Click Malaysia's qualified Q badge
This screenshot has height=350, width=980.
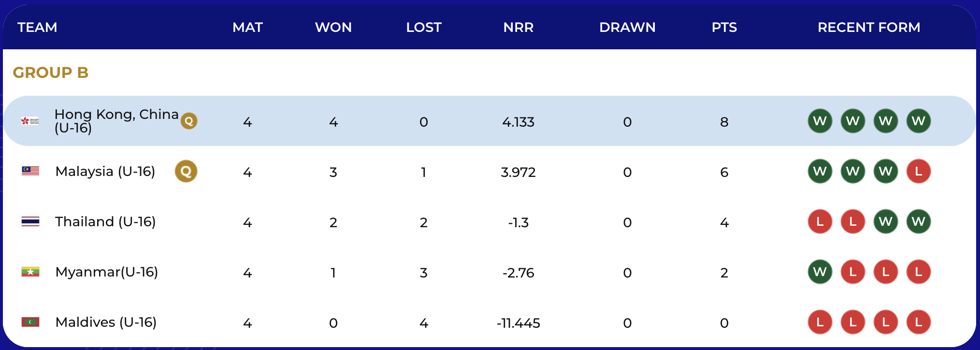point(186,171)
